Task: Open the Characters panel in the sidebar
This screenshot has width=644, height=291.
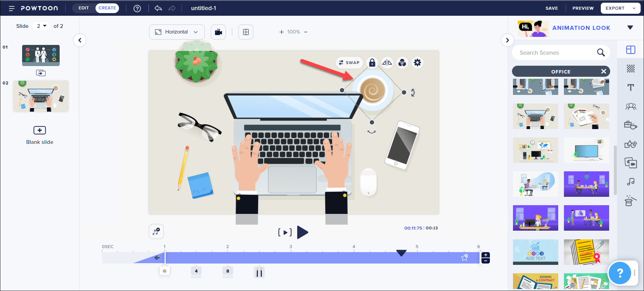Action: (x=631, y=107)
